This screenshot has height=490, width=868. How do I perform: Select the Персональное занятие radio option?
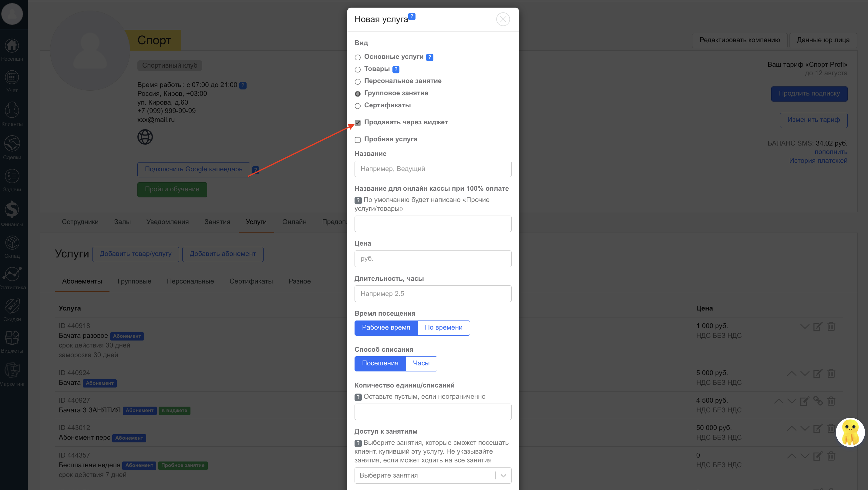[x=358, y=82]
